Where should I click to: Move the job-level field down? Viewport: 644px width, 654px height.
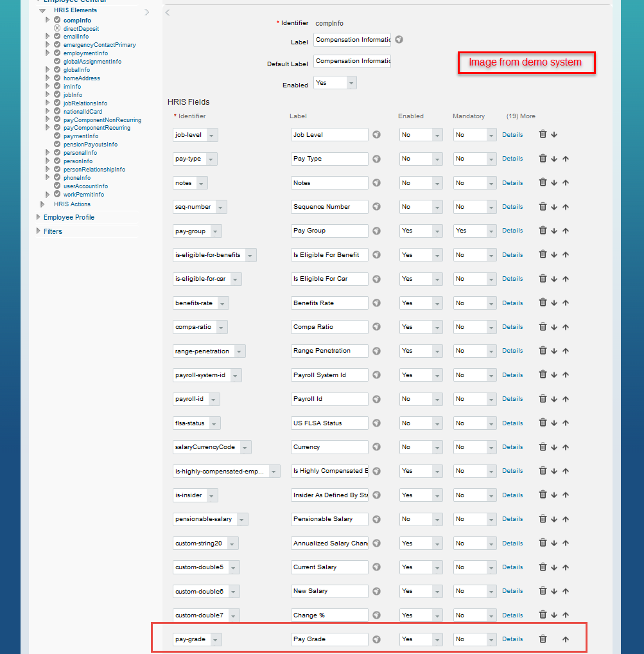pyautogui.click(x=554, y=135)
